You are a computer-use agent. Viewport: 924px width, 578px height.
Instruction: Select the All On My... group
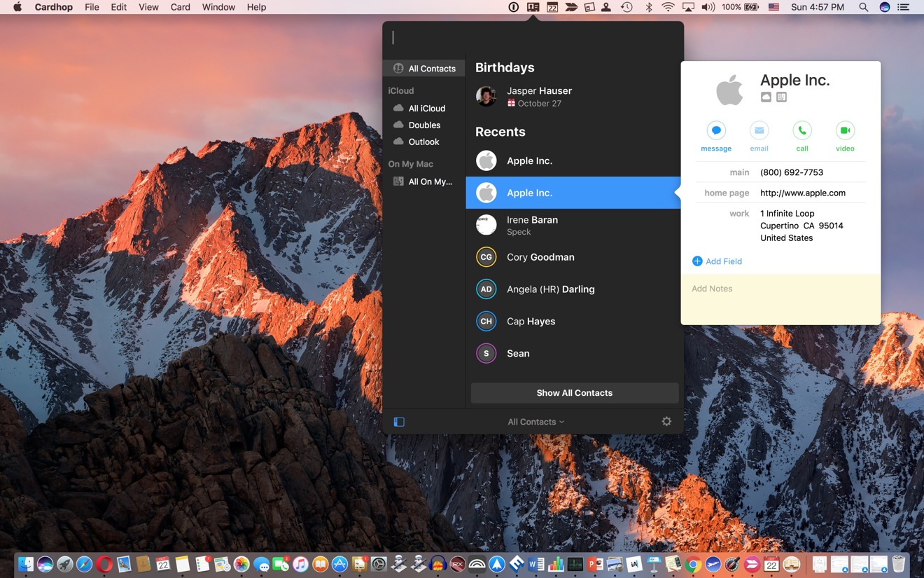coord(424,181)
